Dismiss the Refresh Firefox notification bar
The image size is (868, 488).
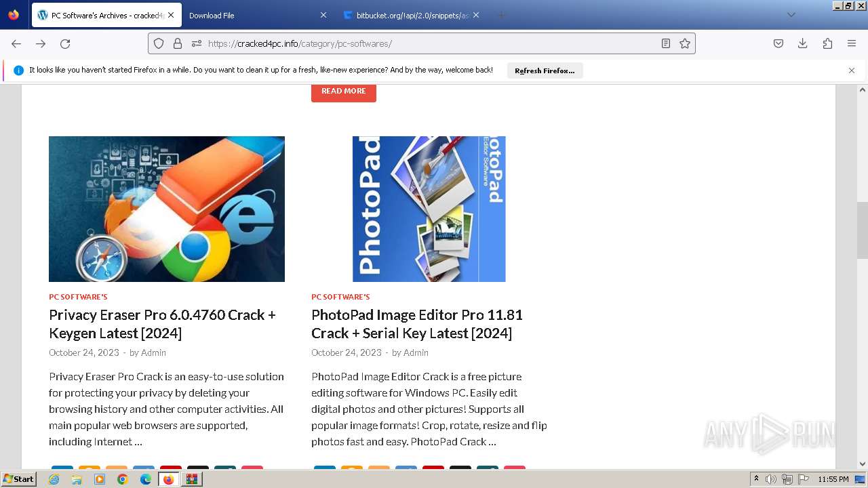click(x=852, y=70)
